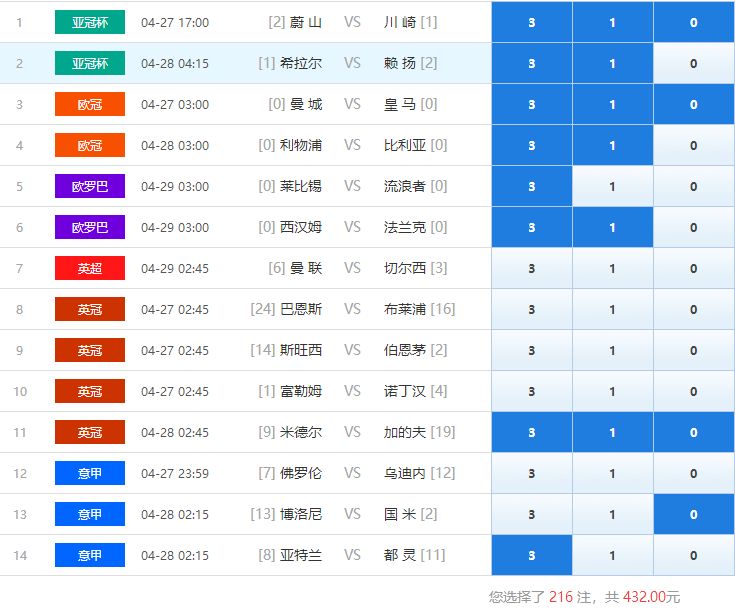Click team name 国米

pos(400,514)
